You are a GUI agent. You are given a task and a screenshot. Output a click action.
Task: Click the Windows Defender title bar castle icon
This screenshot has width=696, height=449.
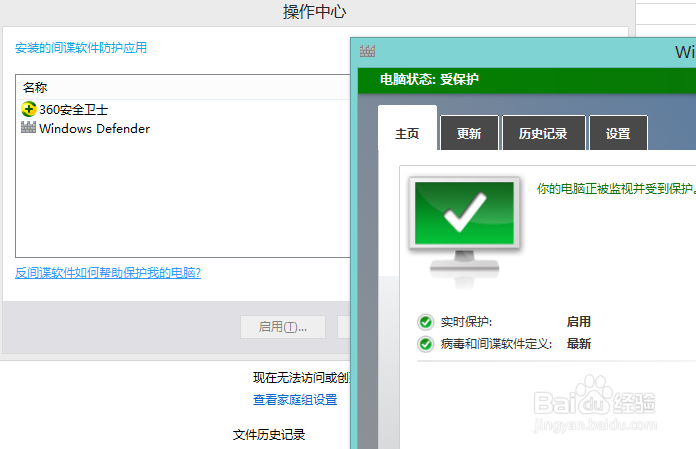[x=367, y=51]
